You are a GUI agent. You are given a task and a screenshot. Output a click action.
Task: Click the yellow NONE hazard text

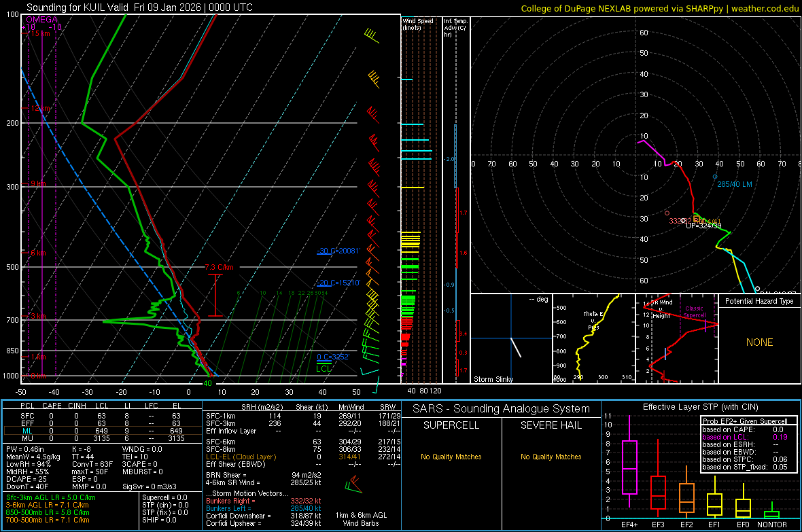click(759, 342)
